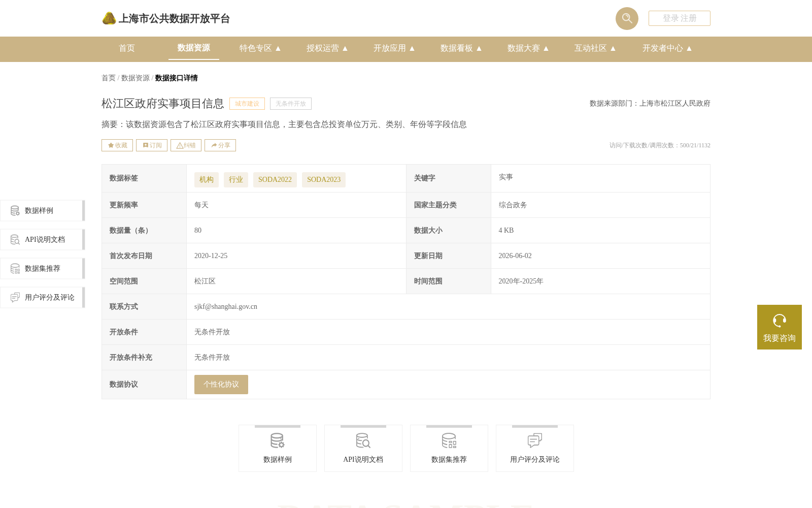Click the 4 KB data size value
Screen dimensions: 812x508
coord(506,231)
